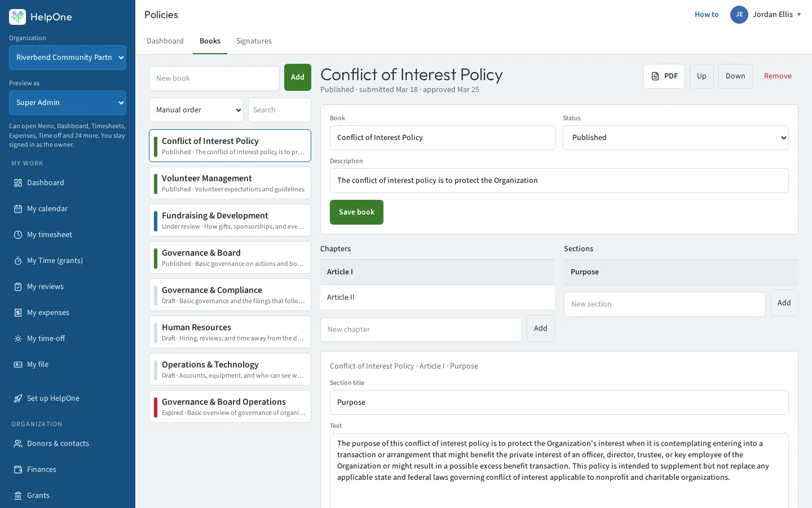Open Donors & contacts people icon

(18, 444)
